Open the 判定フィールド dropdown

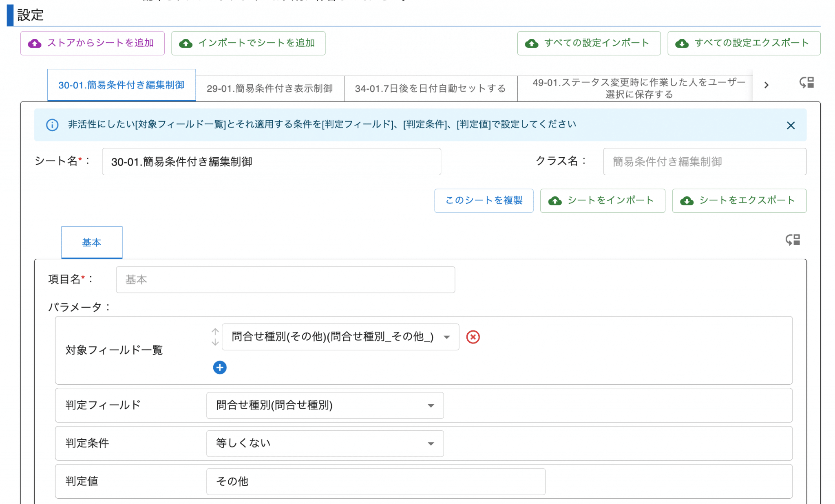325,405
